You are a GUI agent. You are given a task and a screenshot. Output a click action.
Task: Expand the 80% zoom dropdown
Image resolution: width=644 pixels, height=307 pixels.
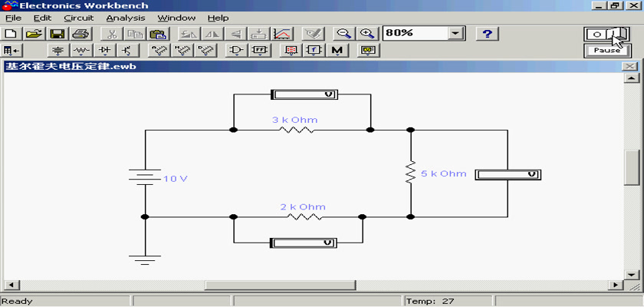pyautogui.click(x=455, y=33)
